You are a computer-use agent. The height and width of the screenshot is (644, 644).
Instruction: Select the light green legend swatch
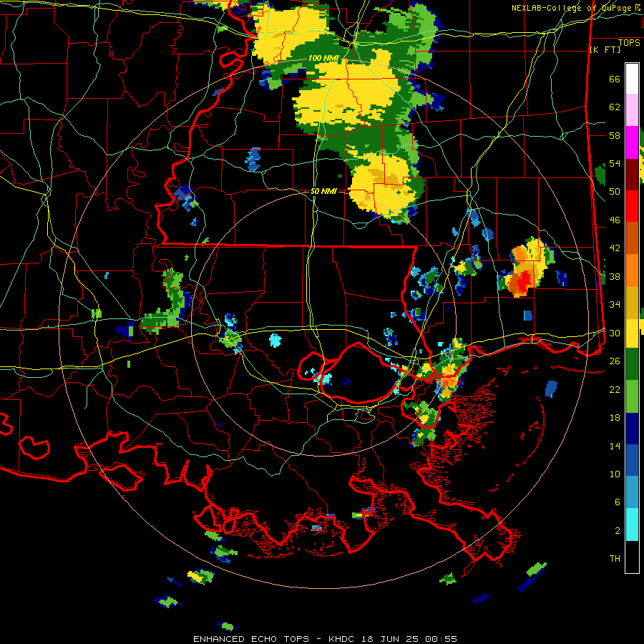632,396
